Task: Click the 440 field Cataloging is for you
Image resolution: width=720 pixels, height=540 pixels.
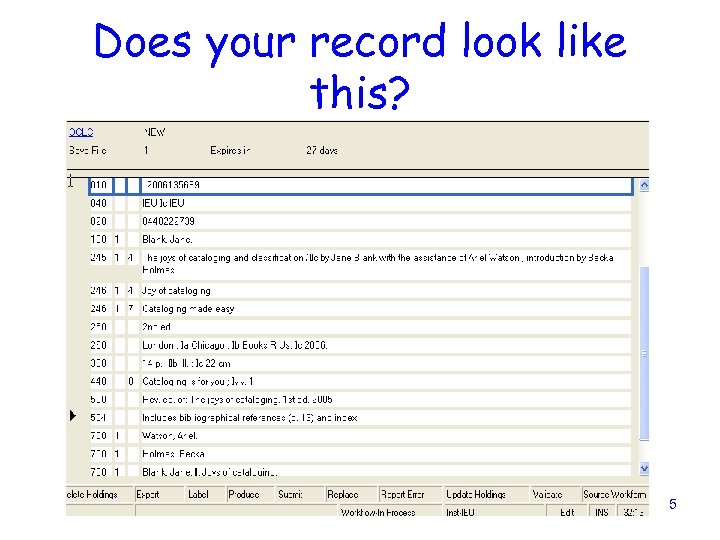Action: 386,382
